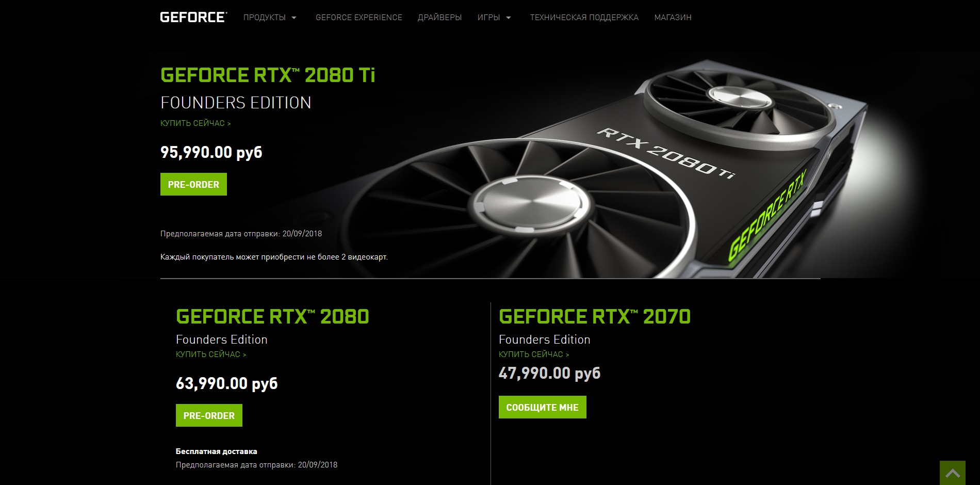Select the GEFORCE RTX 2070 heading

[595, 317]
